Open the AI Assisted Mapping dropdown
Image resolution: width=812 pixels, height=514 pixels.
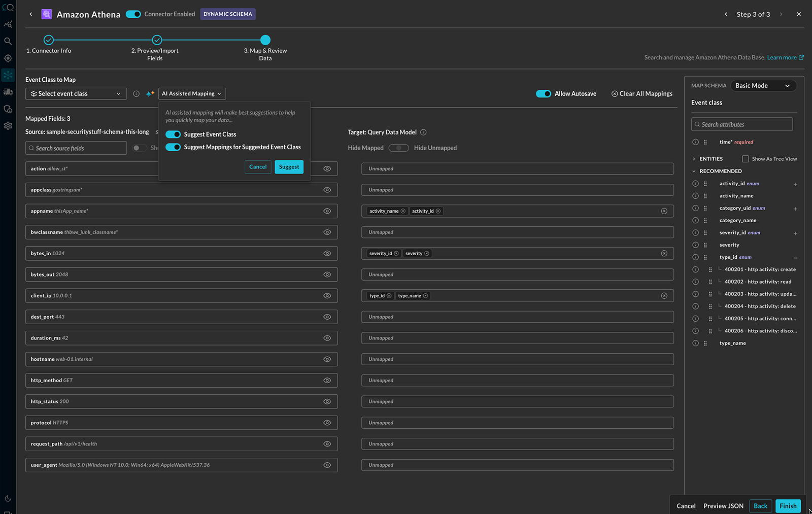click(x=192, y=94)
